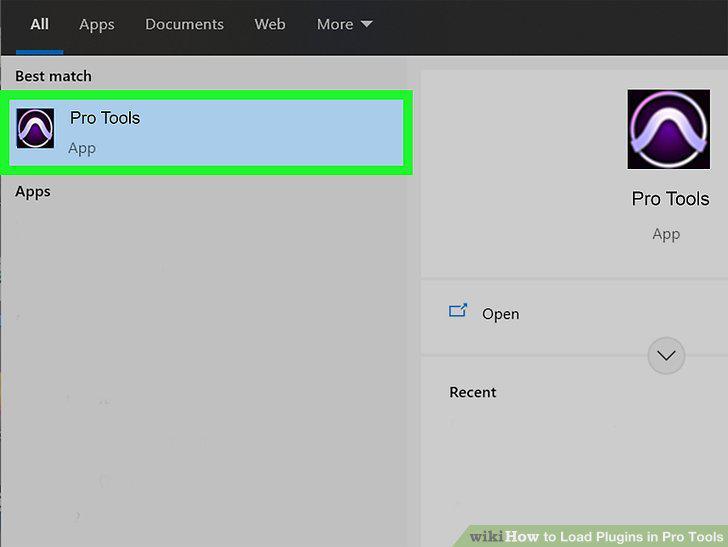This screenshot has width=728, height=547.
Task: Expand more actions with the chevron button
Action: pos(666,356)
